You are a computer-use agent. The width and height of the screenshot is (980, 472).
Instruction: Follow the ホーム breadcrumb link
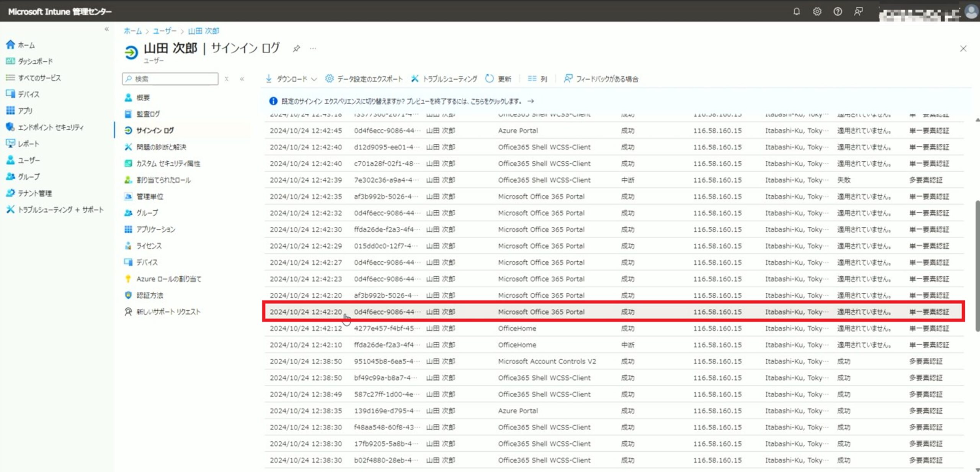point(133,31)
